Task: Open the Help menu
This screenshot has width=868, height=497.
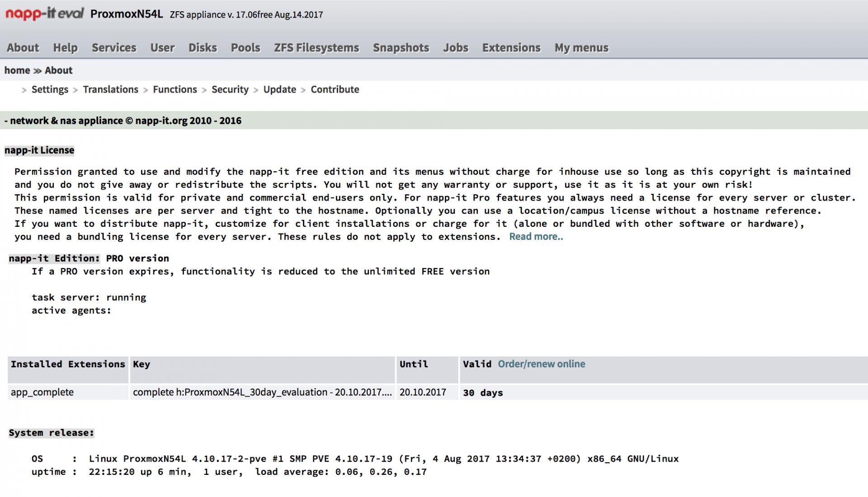Action: [65, 47]
